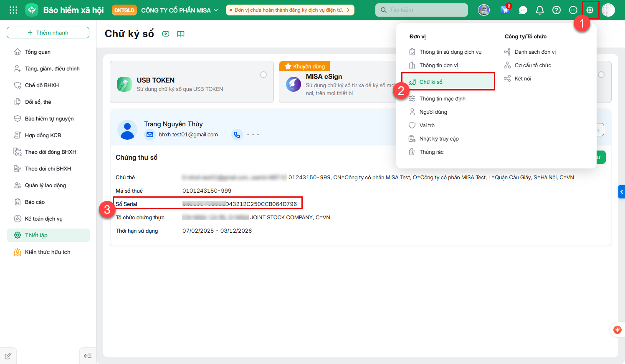Click the Thêm nhanh button
This screenshot has width=625, height=364.
(48, 33)
